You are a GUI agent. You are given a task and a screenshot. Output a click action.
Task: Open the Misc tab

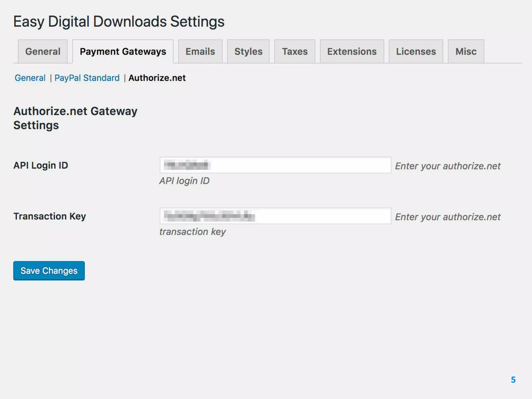coord(466,51)
